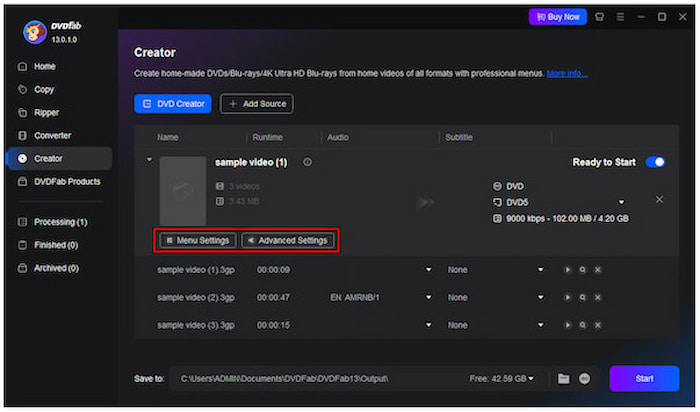Image resolution: width=700 pixels, height=412 pixels.
Task: Follow the More info link
Action: [x=567, y=73]
